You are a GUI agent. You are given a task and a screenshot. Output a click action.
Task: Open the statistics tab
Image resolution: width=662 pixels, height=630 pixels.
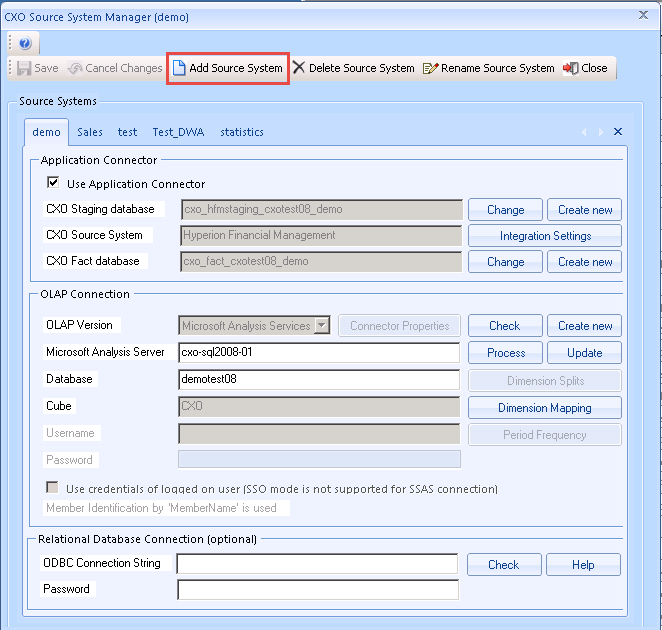pyautogui.click(x=242, y=132)
